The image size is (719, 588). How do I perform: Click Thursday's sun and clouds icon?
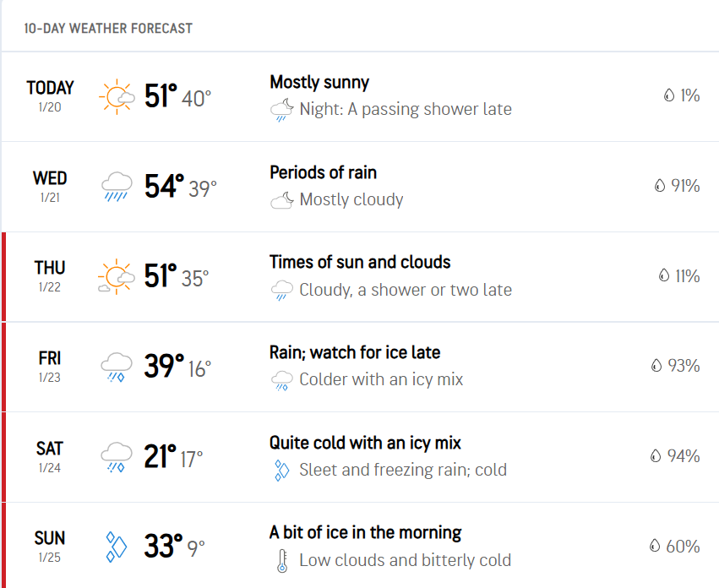point(116,276)
